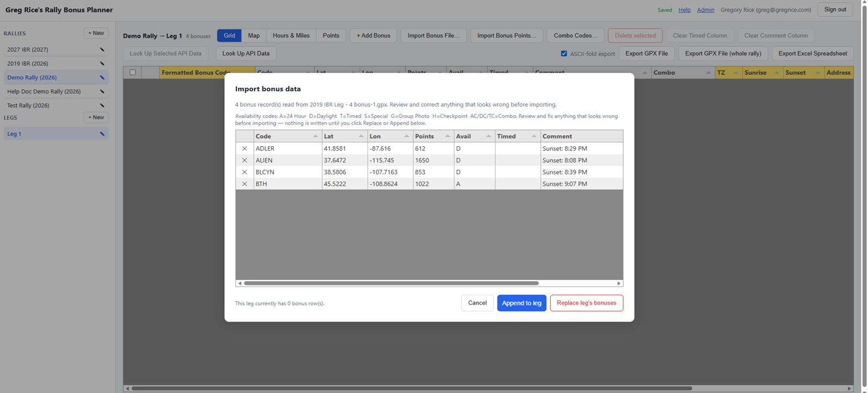The width and height of the screenshot is (868, 393).
Task: Click BTH longitude cell -108.8624
Action: (x=390, y=184)
